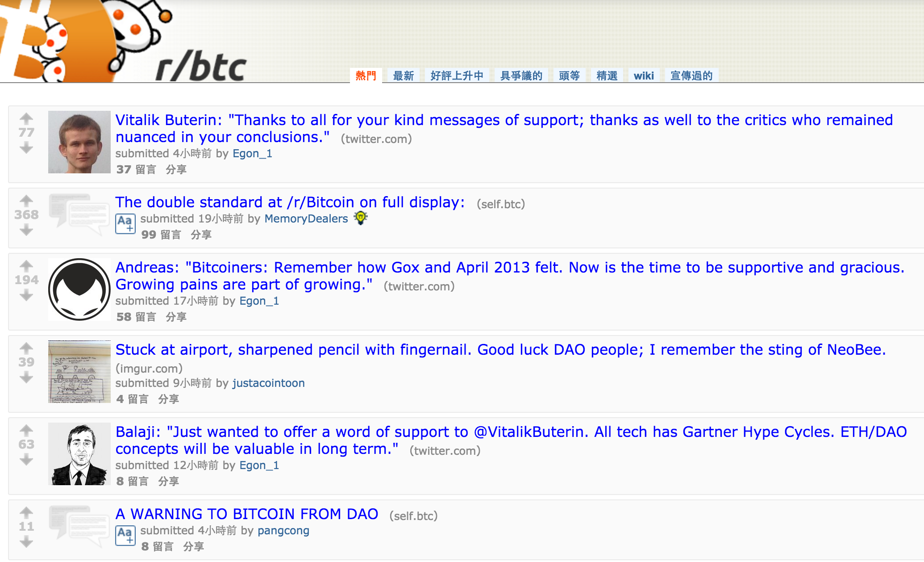
Task: Upvote the Vitalik Buterin post
Action: pos(26,118)
